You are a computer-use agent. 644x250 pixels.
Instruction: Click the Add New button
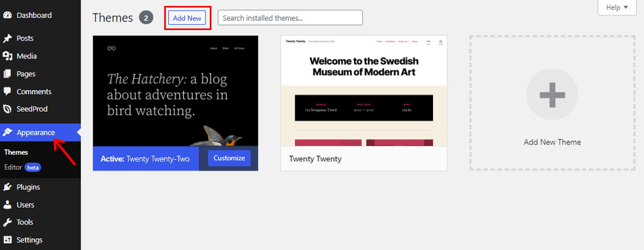[x=187, y=18]
